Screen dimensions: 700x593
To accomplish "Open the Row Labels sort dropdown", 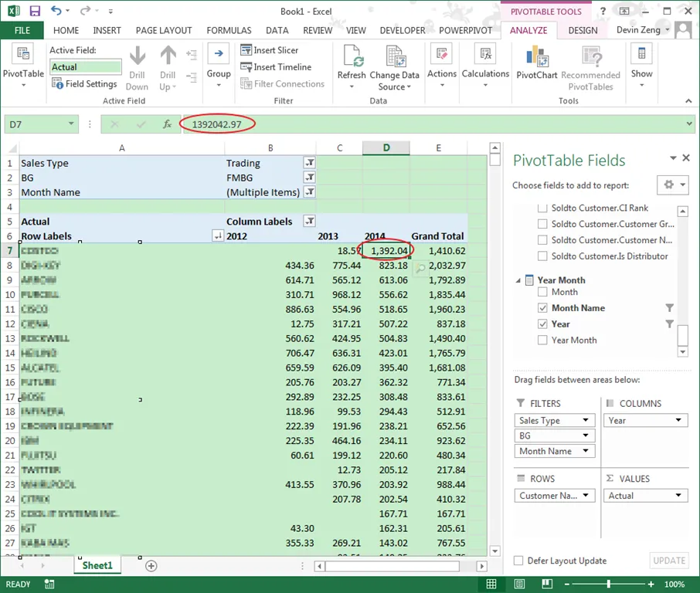I will point(217,236).
